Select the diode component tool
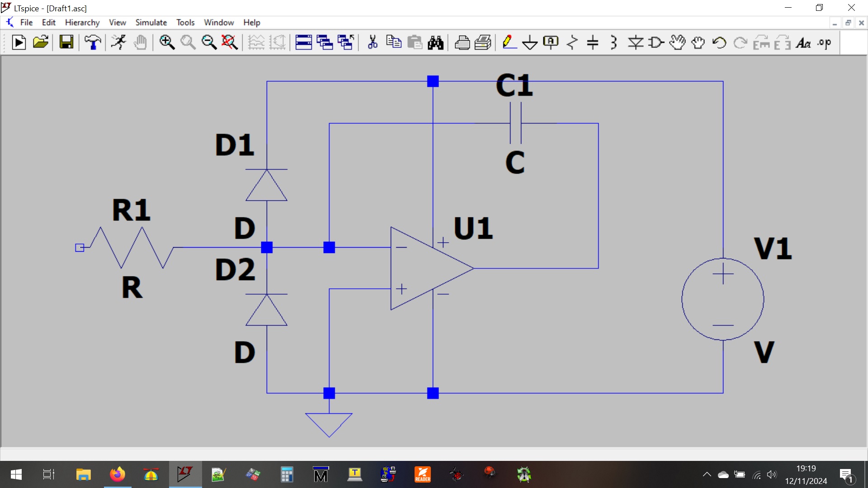This screenshot has width=868, height=488. [635, 42]
